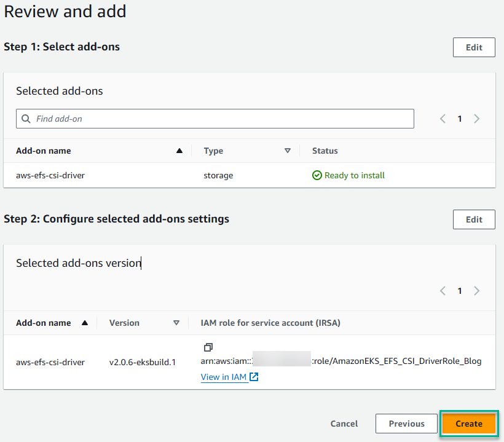Click the Status column header
Viewport: 504px width, 442px height.
click(325, 150)
